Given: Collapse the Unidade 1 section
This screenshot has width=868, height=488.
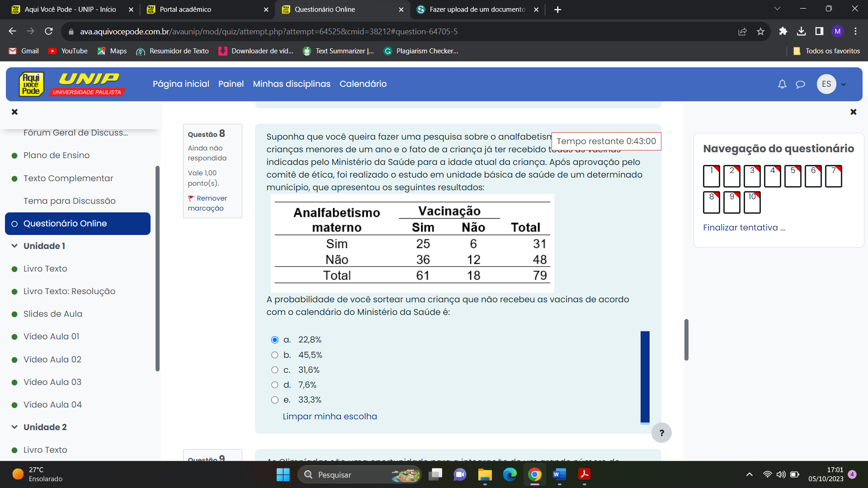Looking at the screenshot, I should [x=14, y=246].
